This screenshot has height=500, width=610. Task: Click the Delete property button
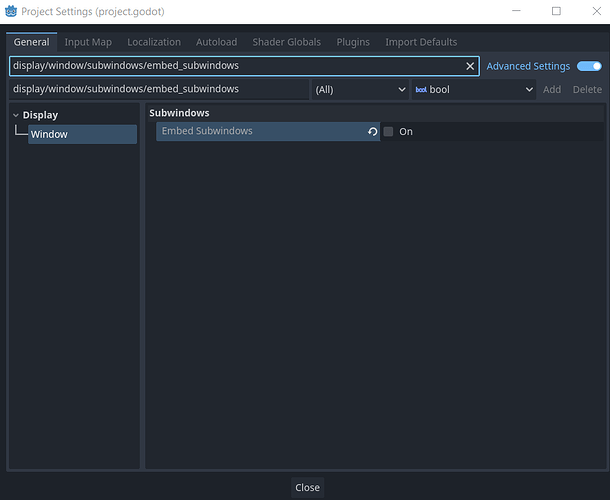587,89
